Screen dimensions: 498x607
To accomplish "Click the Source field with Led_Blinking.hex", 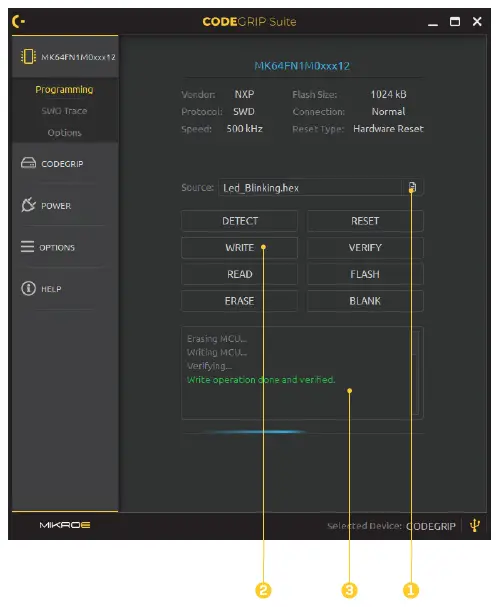I will click(310, 188).
